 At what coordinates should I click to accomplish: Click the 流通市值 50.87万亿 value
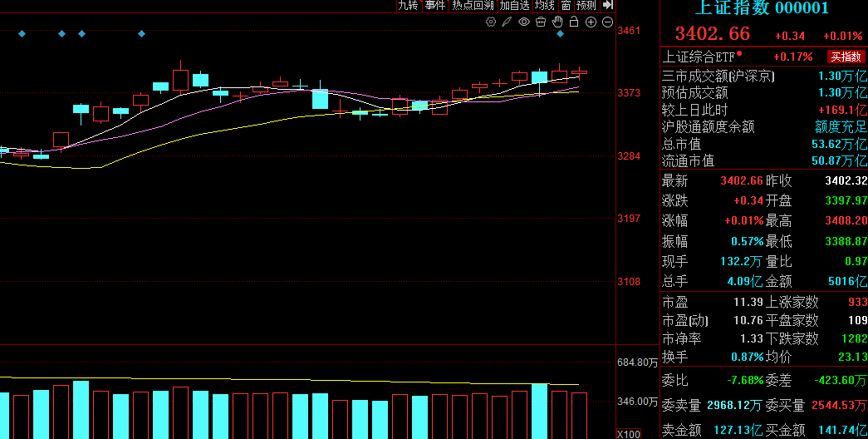(839, 161)
